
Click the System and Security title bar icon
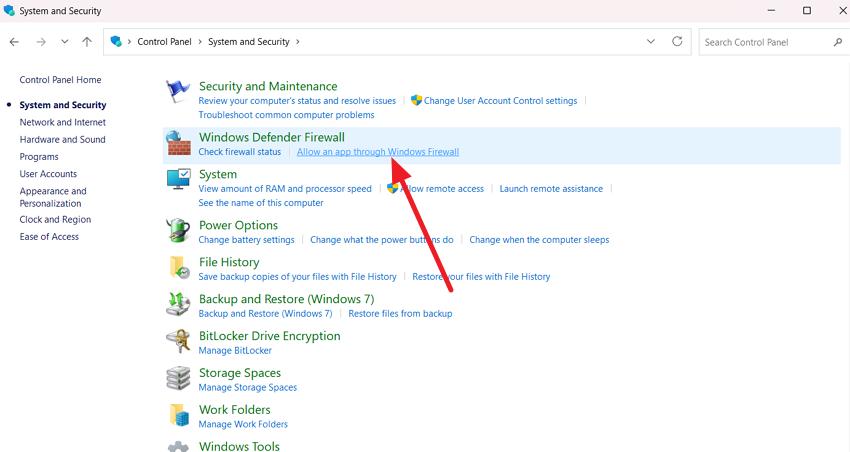tap(9, 10)
